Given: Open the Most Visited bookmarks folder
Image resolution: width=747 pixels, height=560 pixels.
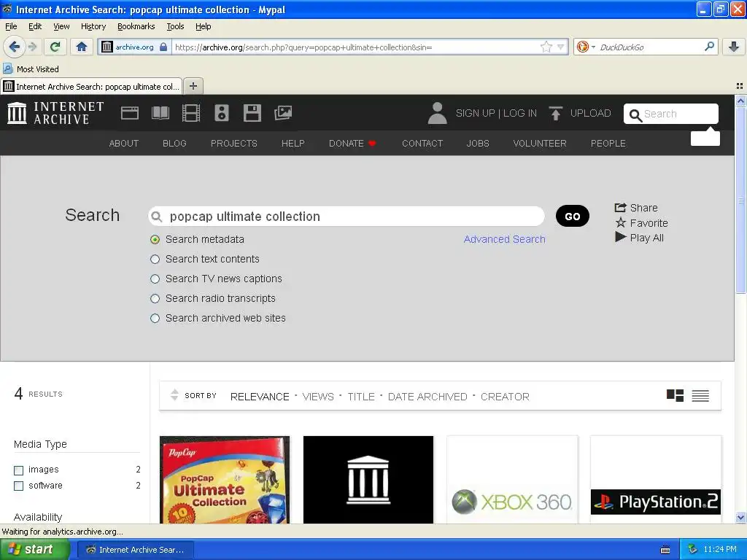Looking at the screenshot, I should coord(31,69).
